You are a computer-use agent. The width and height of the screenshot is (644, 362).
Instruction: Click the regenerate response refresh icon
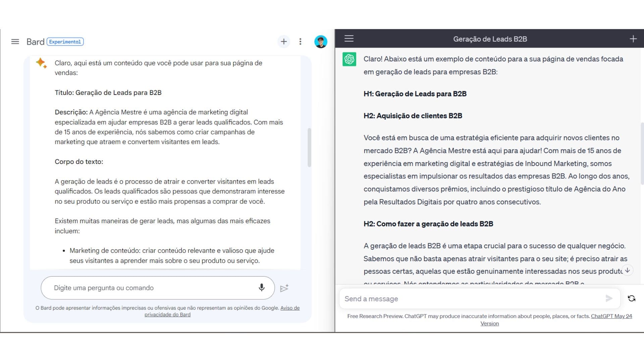point(631,298)
